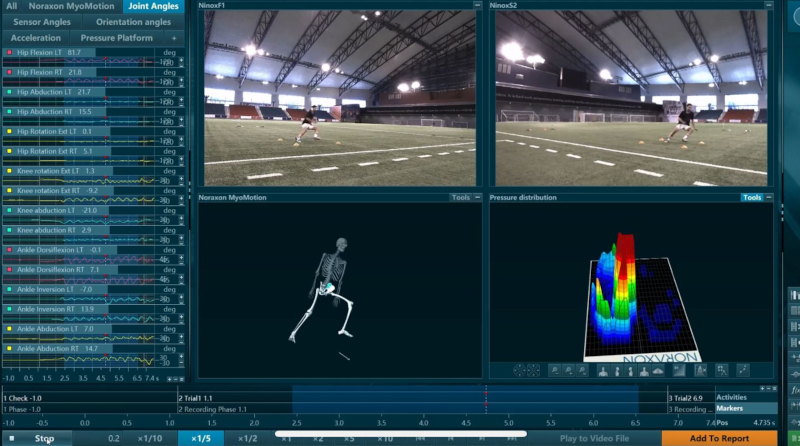Screen dimensions: 800x446
Task: Click plus icon beside Pressure Platform tab
Action: pyautogui.click(x=174, y=38)
